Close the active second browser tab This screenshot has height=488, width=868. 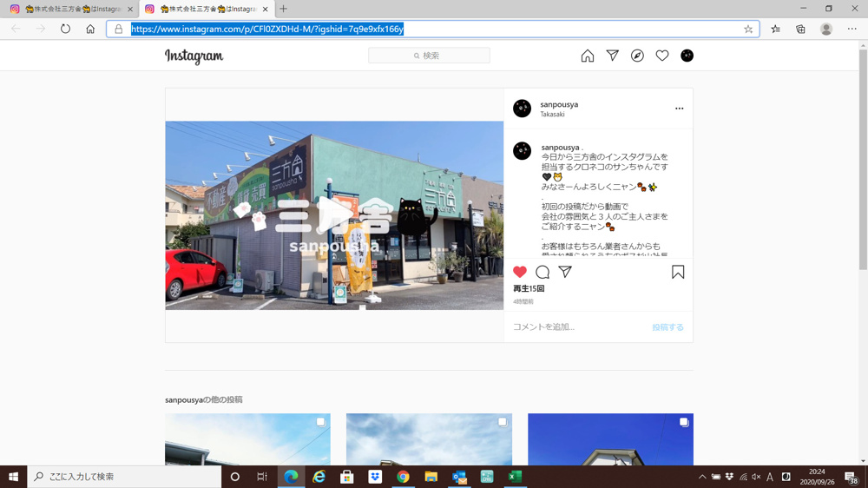coord(265,9)
